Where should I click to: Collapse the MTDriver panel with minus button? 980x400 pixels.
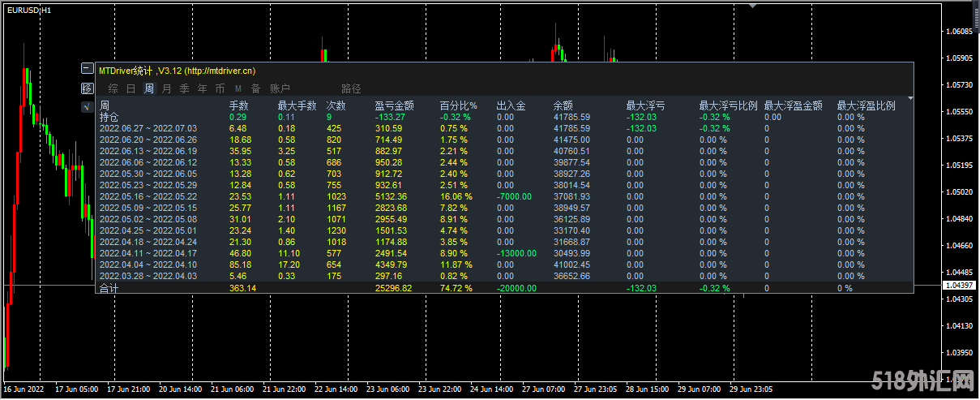point(87,69)
